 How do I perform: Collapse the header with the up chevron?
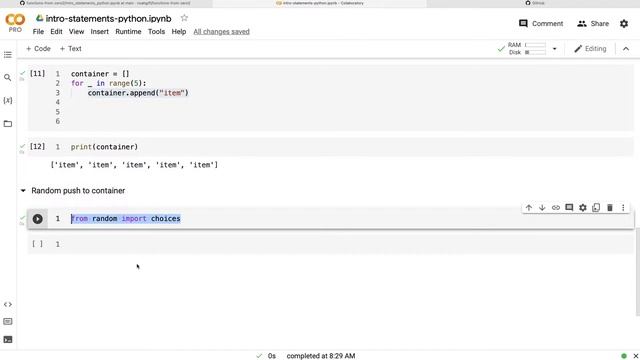coord(626,49)
